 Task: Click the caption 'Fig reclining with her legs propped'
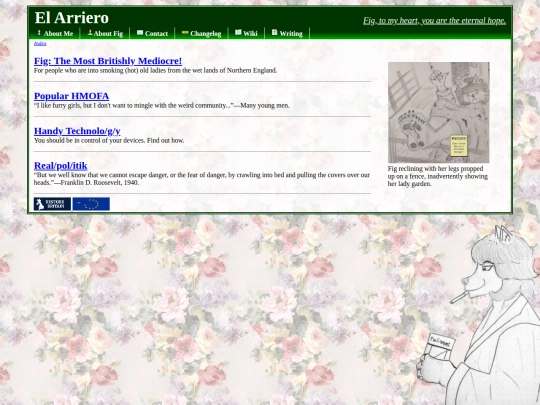point(437,176)
